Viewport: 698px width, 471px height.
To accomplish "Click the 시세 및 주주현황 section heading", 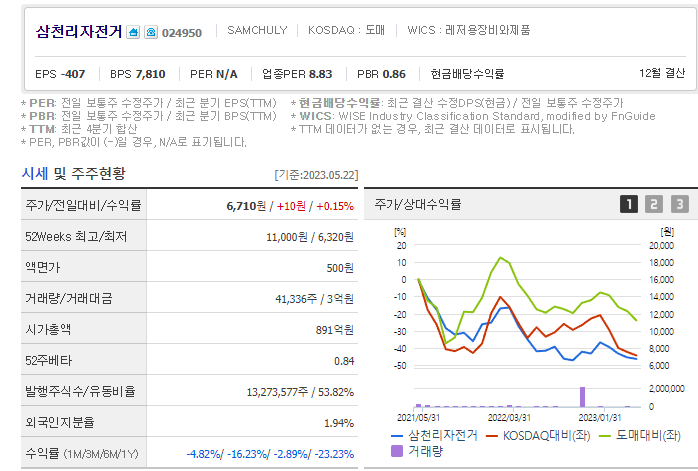I will 73,173.
